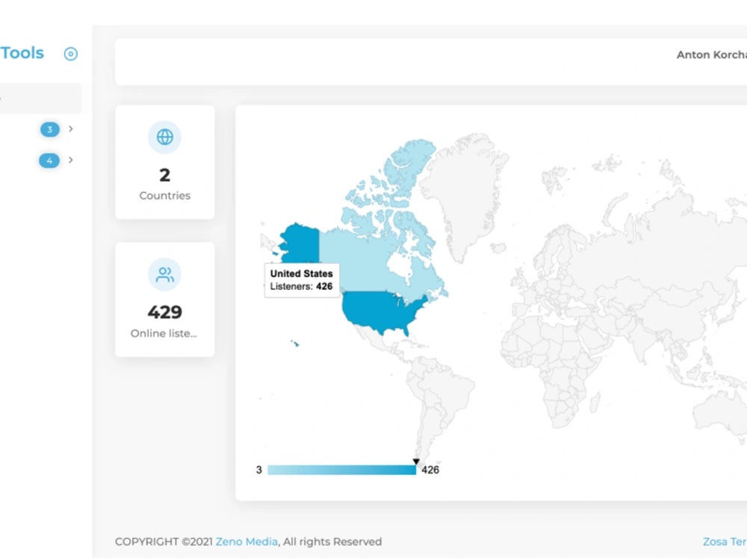Image resolution: width=747 pixels, height=560 pixels.
Task: Click the 429 online listeners count
Action: [165, 312]
